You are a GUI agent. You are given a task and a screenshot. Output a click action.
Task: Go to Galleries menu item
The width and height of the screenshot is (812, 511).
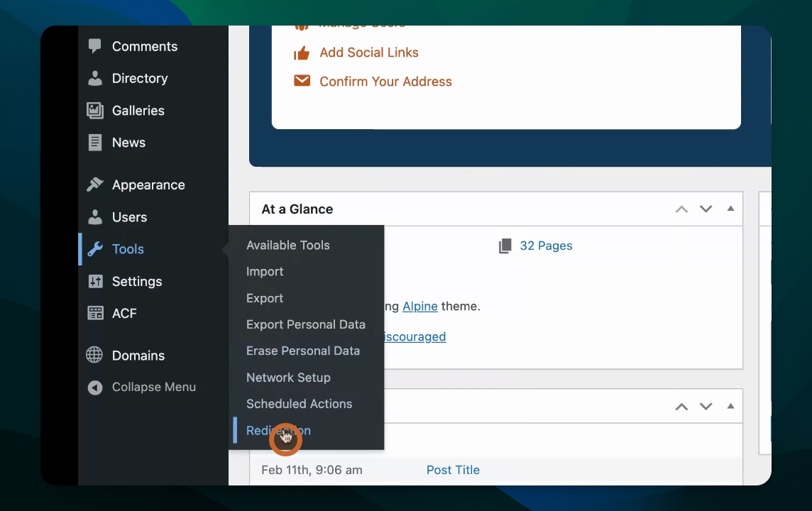(x=138, y=110)
